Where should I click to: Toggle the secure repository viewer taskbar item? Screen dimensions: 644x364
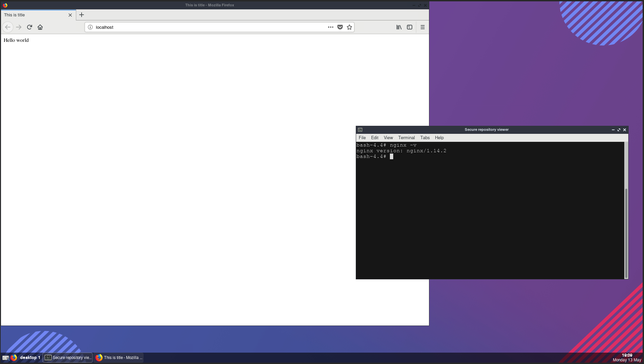tap(68, 357)
